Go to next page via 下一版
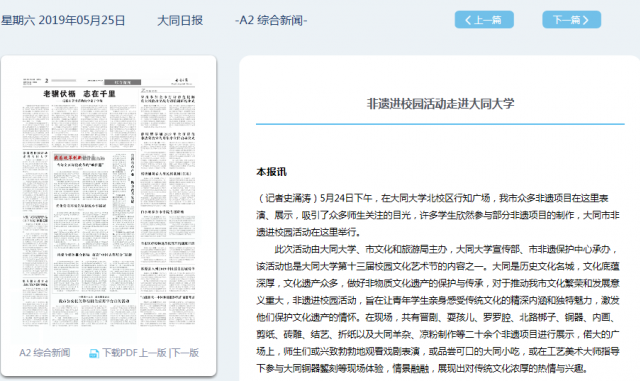Image resolution: width=640 pixels, height=381 pixels. coord(186,353)
